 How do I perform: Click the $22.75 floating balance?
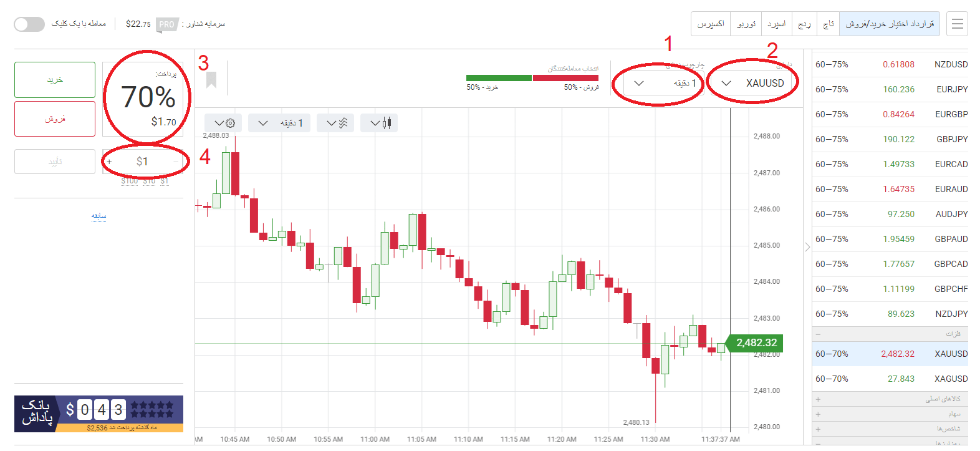click(138, 24)
